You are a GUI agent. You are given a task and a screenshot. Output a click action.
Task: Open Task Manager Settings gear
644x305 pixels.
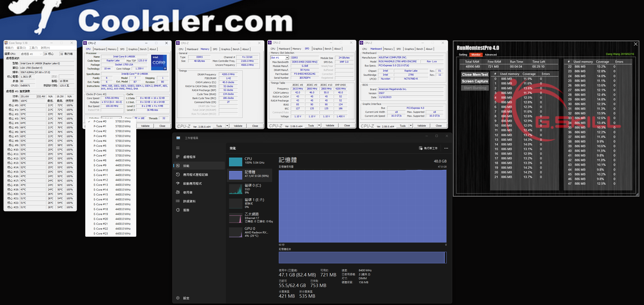178,298
